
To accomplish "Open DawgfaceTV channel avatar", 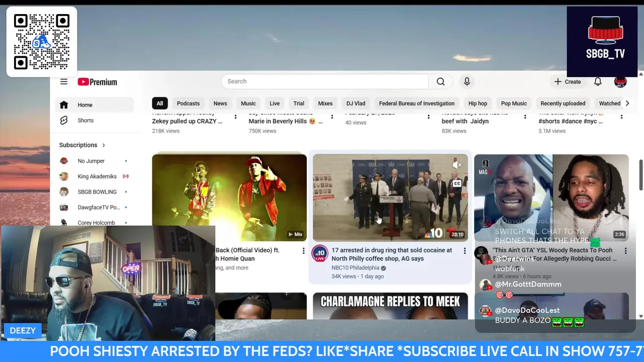I will pos(64,207).
